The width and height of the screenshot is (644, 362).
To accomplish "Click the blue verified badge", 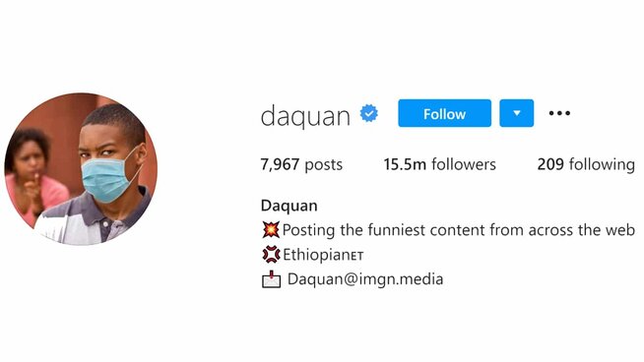I will 369,113.
